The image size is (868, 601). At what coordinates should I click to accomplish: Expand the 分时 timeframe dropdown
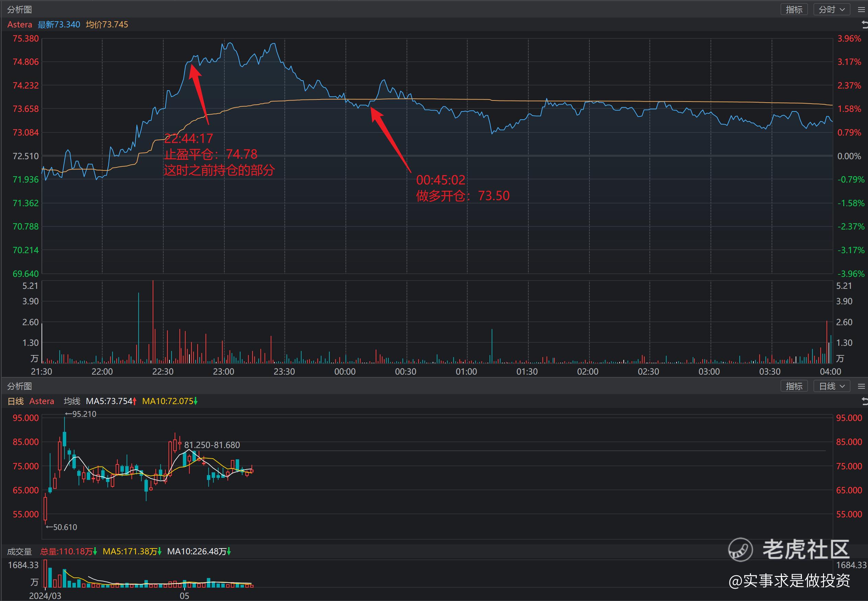click(832, 10)
